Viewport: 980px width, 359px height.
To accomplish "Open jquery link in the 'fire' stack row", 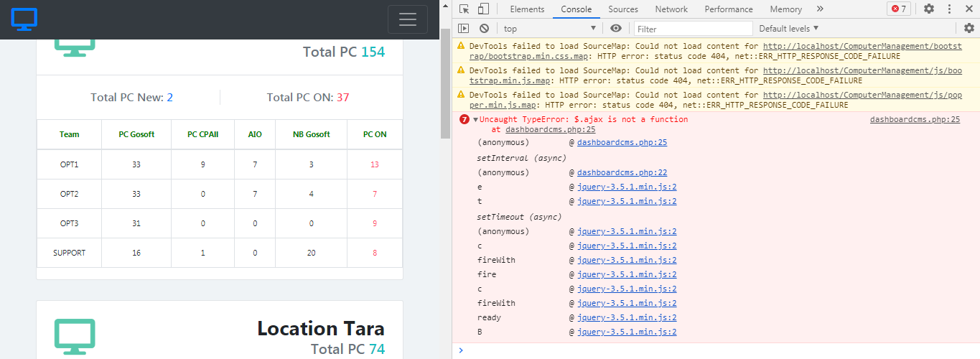I will tap(627, 274).
